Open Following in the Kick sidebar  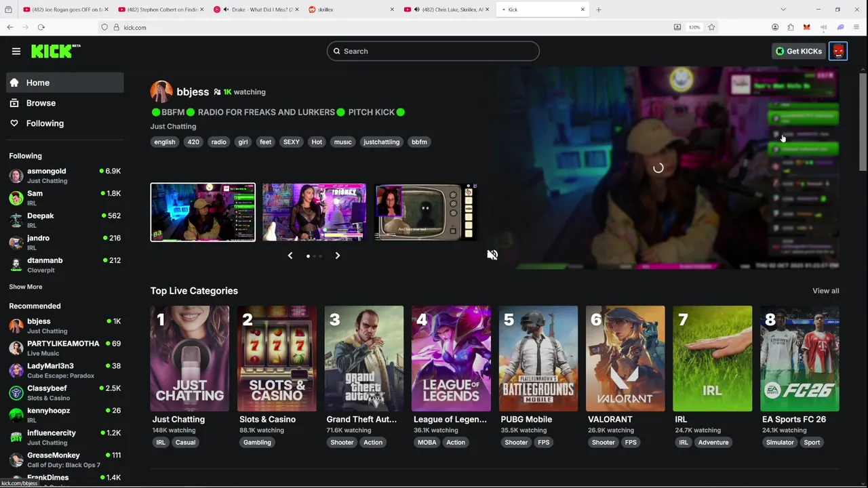65,123
